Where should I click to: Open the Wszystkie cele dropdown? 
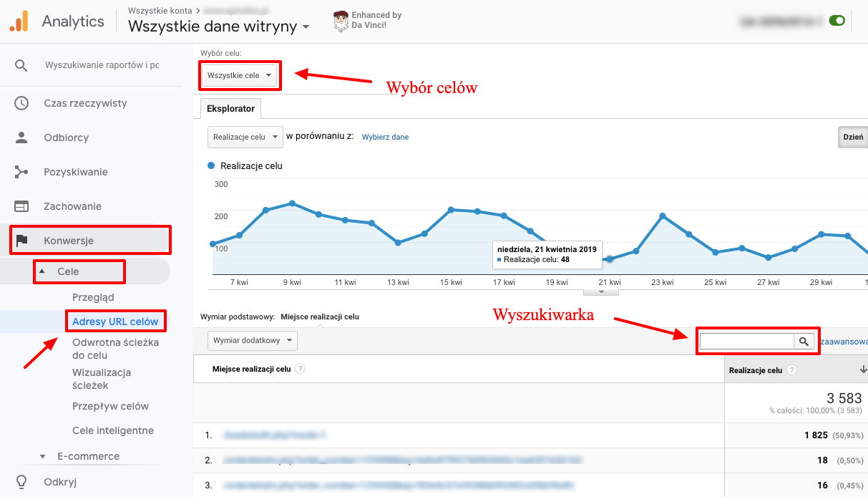click(x=239, y=75)
